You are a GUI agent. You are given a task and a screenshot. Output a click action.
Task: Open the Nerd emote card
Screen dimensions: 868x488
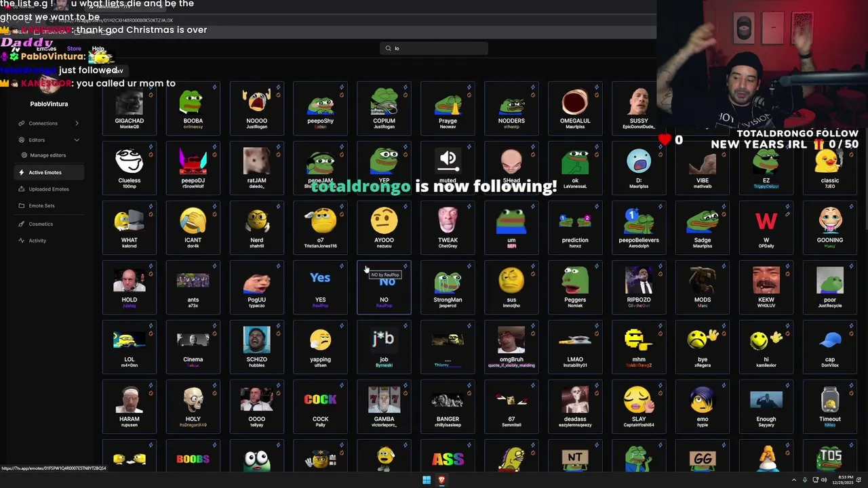(257, 226)
